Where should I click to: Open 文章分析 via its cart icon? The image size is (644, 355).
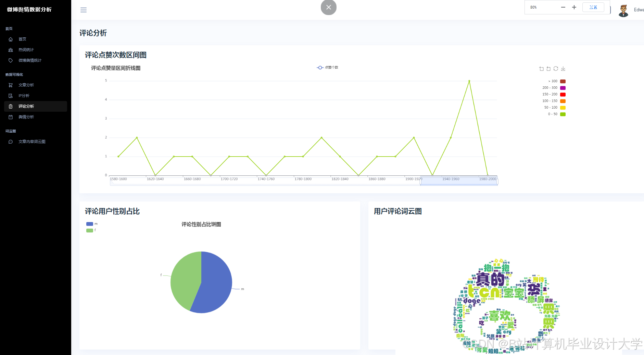pos(11,85)
